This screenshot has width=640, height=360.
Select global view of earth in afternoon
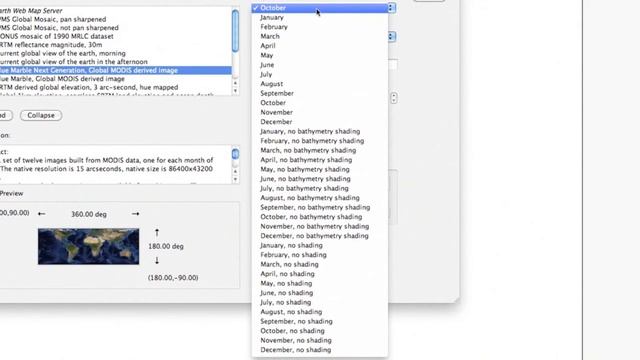[x=116, y=62]
